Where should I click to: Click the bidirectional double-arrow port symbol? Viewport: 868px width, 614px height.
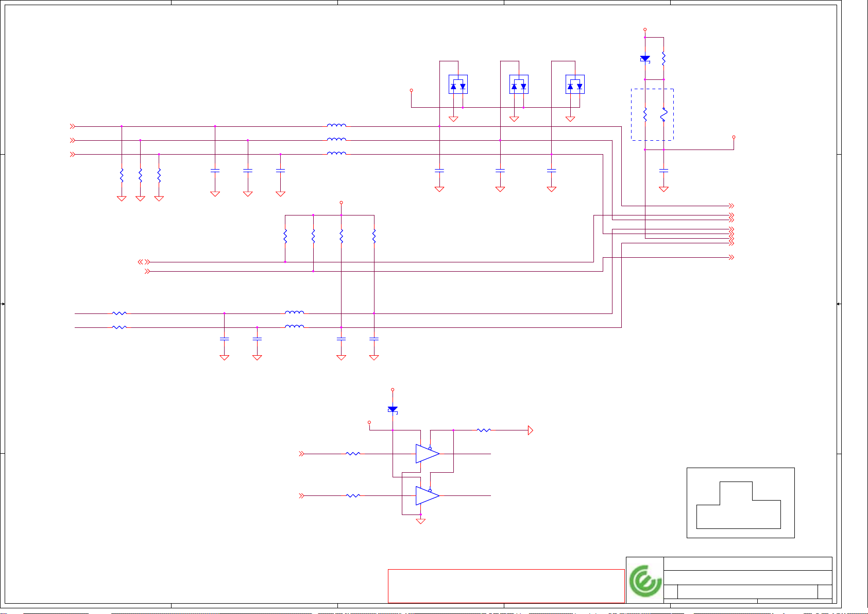point(144,262)
